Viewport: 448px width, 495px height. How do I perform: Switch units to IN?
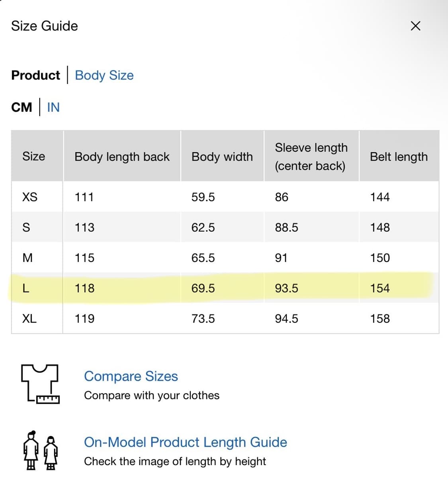[53, 108]
